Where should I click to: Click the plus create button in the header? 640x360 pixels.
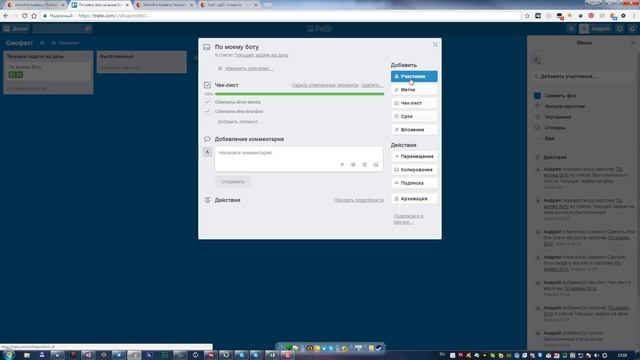point(571,29)
